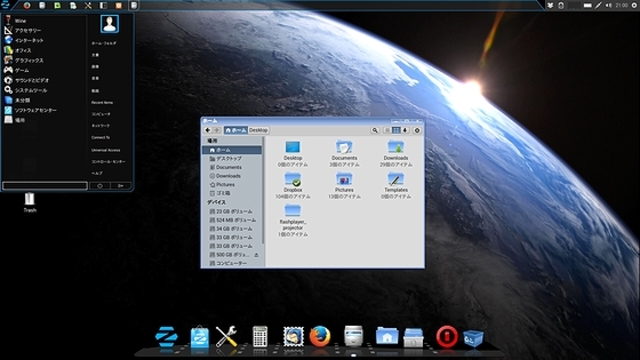The image size is (640, 360).
Task: Click the start menu search field
Action: tap(45, 186)
